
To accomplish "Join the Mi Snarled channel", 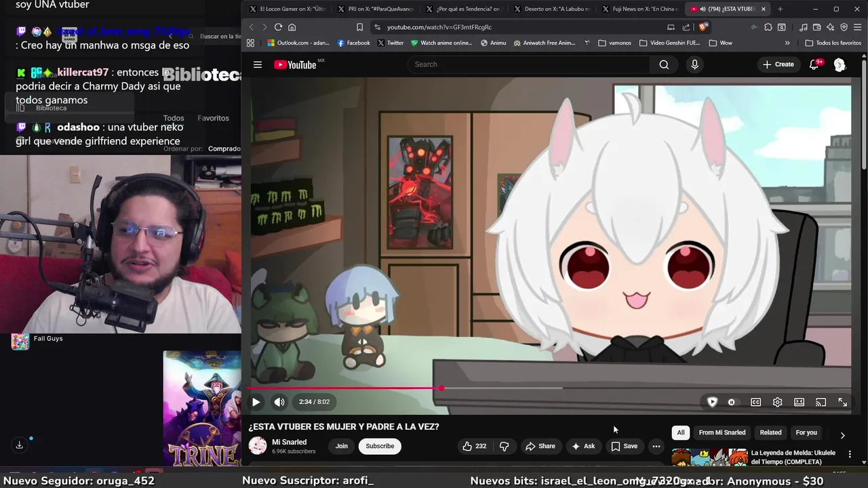I will click(x=342, y=446).
